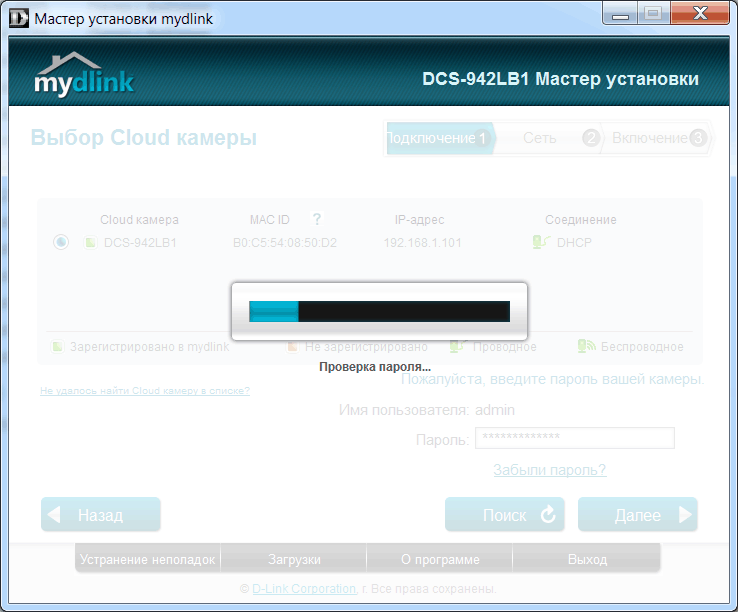Screen dimensions: 738x612
Task: Click the 'Проверка пароля...' status text
Action: 375,367
